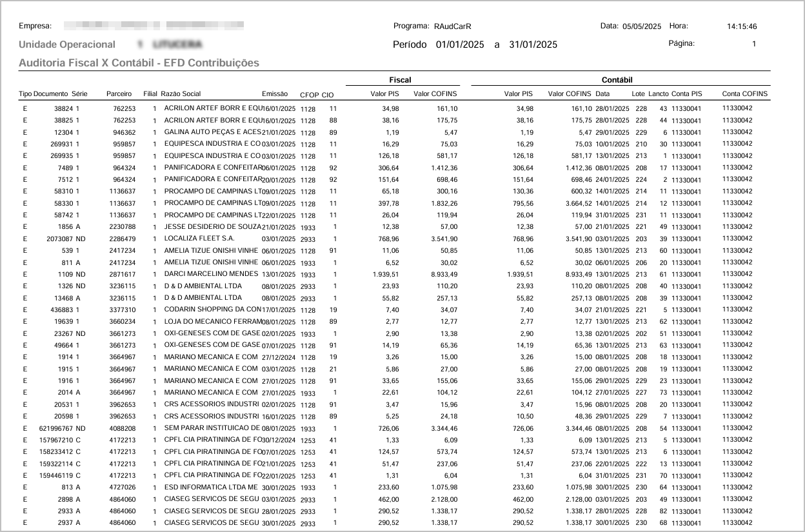Click the "Contábil" group header
This screenshot has width=805, height=532.
click(617, 81)
